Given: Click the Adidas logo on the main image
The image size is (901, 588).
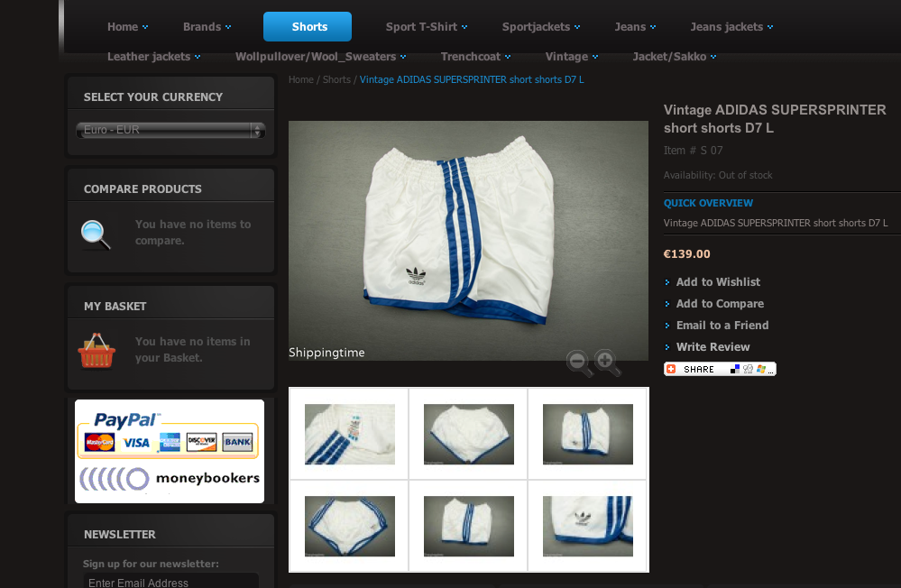Looking at the screenshot, I should pos(416,275).
